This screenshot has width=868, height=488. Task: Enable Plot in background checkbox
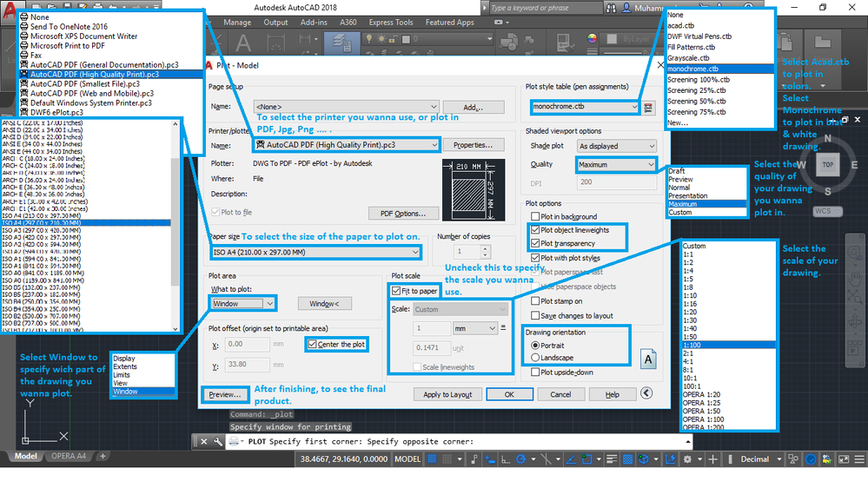point(535,216)
